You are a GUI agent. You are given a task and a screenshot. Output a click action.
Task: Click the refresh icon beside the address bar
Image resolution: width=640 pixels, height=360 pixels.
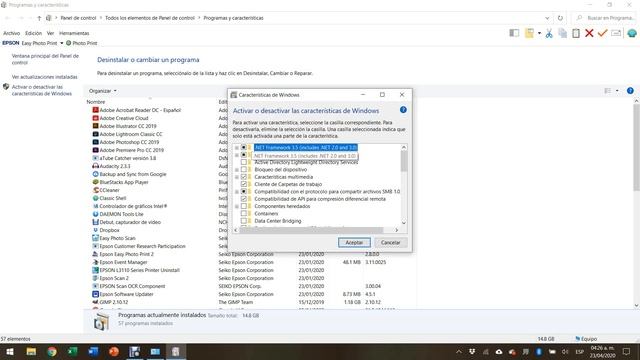coord(560,18)
